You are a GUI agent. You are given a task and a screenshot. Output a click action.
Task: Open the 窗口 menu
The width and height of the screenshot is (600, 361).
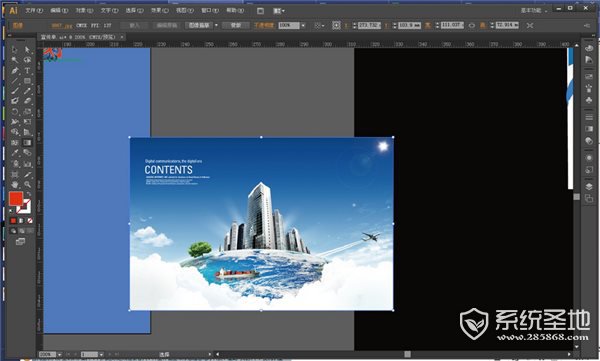coord(210,10)
